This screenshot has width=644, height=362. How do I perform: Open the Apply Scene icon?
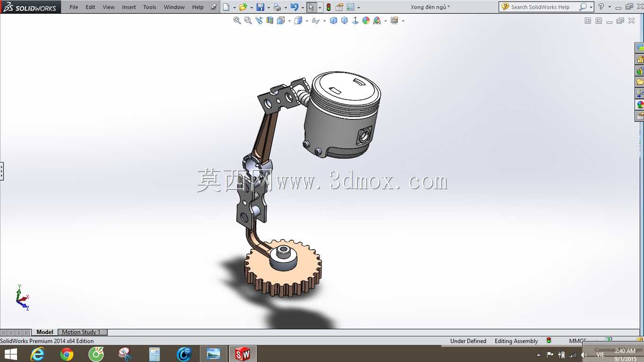[377, 20]
